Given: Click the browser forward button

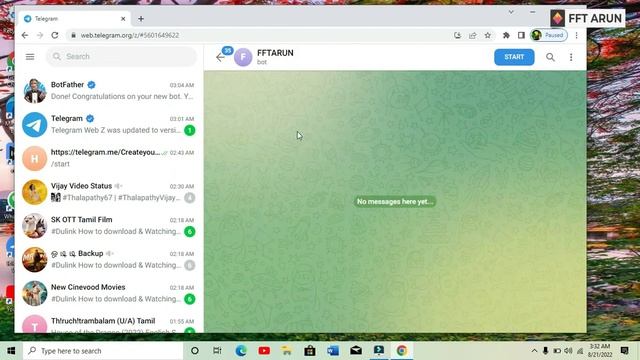Looking at the screenshot, I should 40,36.
